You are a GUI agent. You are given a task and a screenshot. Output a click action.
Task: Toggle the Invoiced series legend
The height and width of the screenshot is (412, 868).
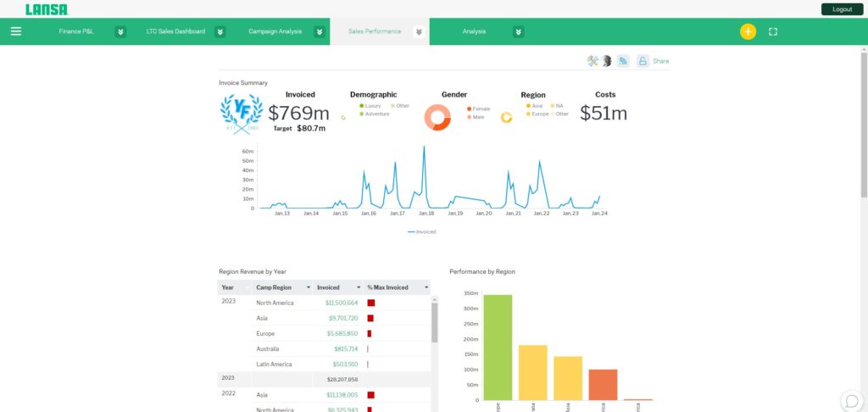pos(422,232)
